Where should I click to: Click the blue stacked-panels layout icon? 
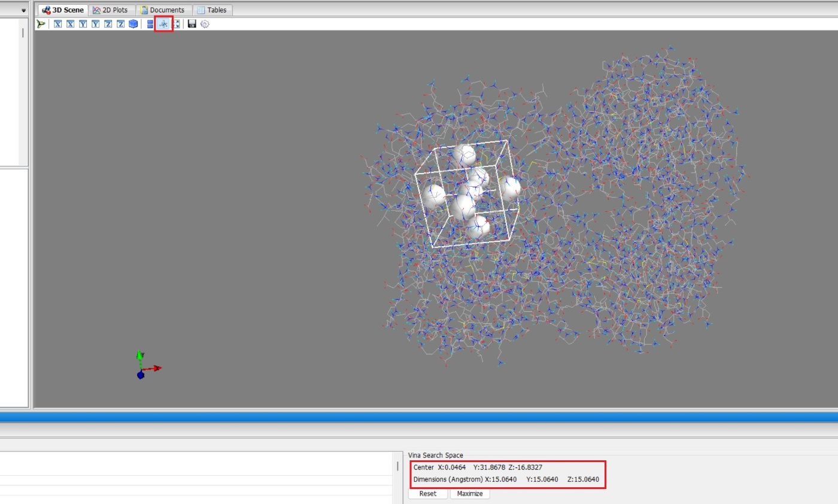[x=150, y=24]
